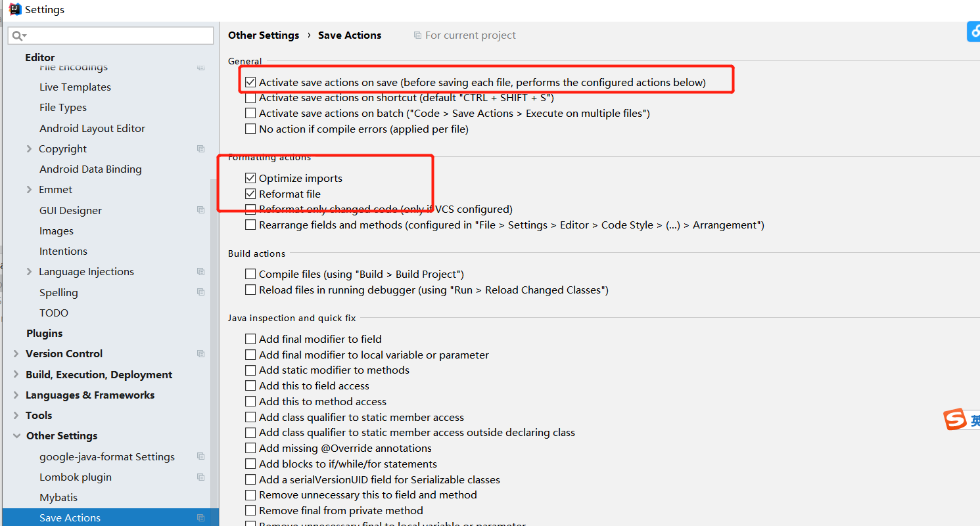Click the project-level icon beside GUI Designer
This screenshot has height=526, width=980.
pos(201,210)
